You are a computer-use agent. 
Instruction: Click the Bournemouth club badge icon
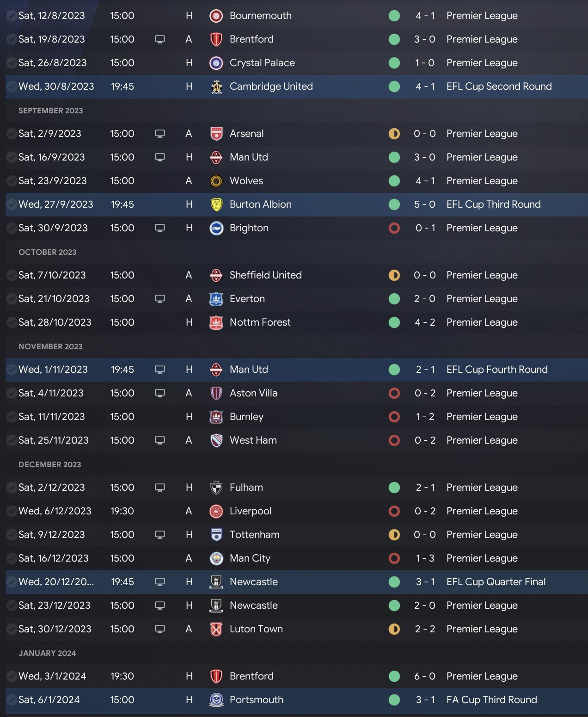(x=216, y=16)
